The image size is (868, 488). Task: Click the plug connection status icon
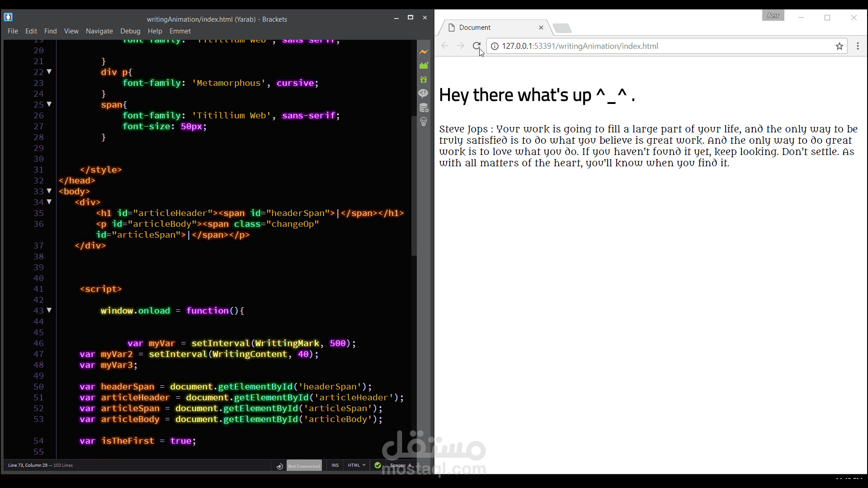tap(279, 466)
